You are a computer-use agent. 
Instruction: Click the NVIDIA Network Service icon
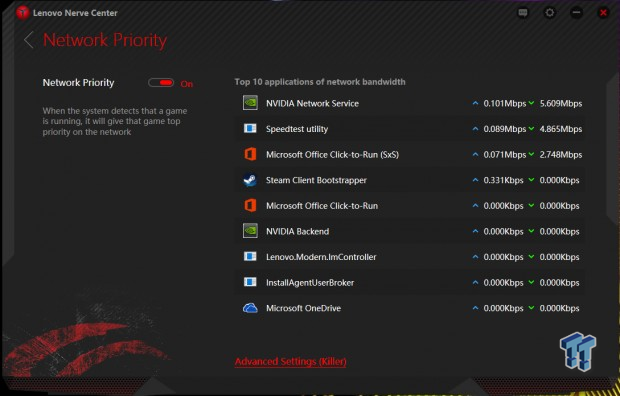click(250, 103)
